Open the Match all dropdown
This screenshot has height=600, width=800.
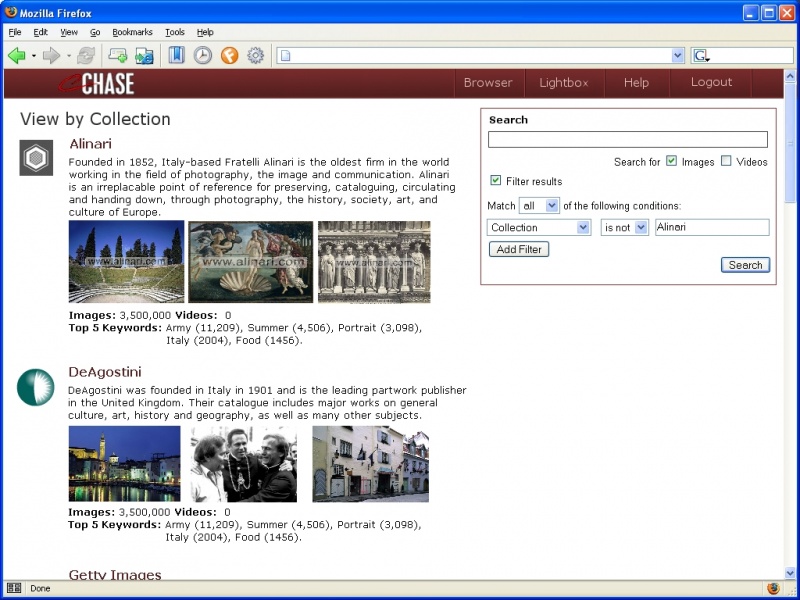(x=541, y=205)
